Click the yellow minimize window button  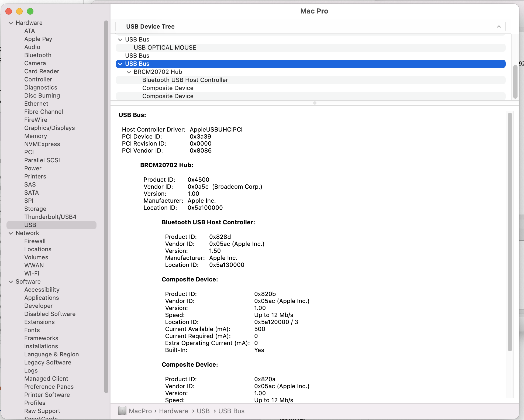pyautogui.click(x=19, y=11)
